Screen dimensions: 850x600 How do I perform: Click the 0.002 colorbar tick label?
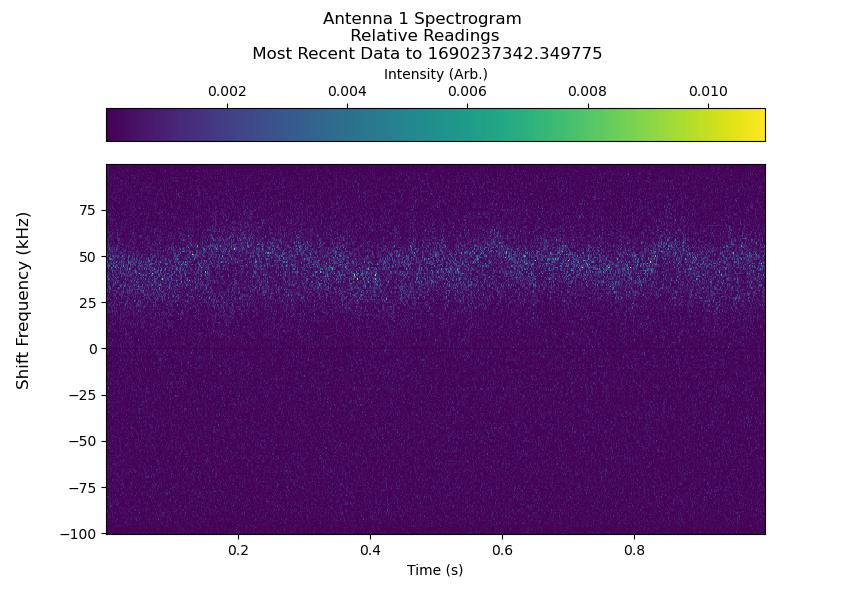coord(227,89)
